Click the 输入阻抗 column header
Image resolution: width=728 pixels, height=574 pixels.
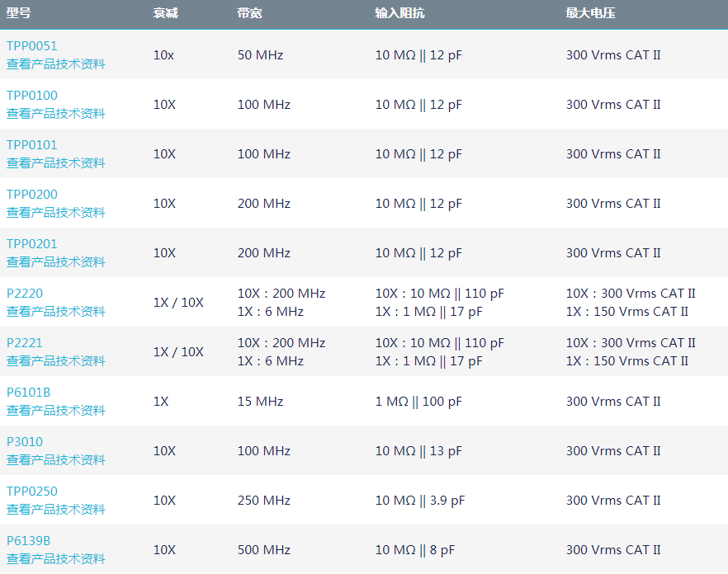click(x=399, y=13)
